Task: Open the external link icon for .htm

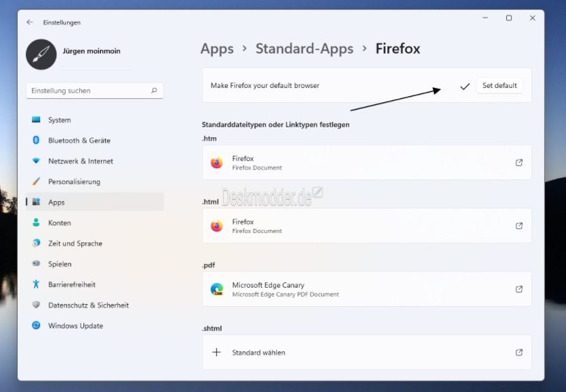Action: click(x=519, y=162)
